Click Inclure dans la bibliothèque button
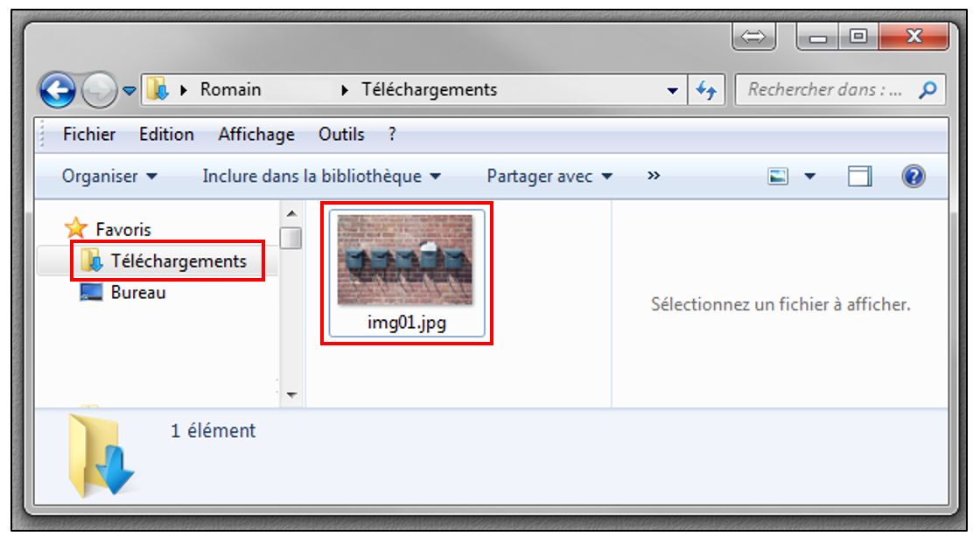980x543 pixels. coord(321,177)
